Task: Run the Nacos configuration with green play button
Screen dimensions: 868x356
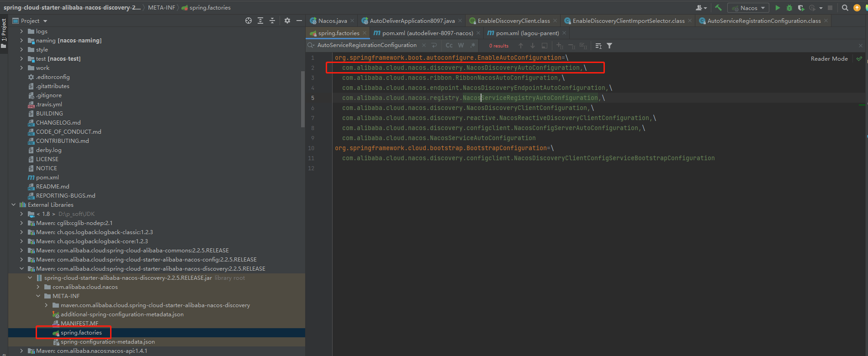Action: point(778,8)
